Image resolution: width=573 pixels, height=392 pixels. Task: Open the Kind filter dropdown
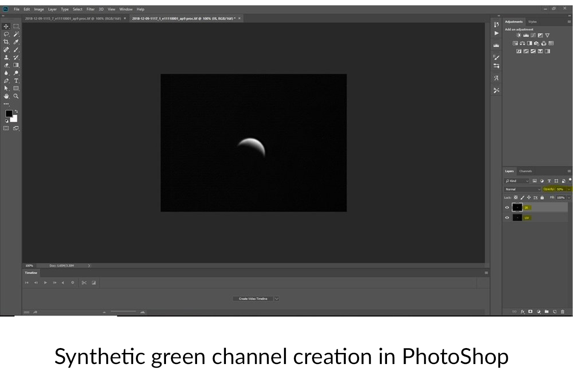(x=517, y=181)
